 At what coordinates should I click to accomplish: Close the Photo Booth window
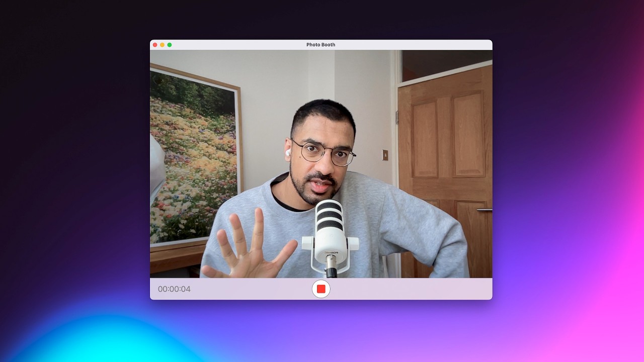coord(155,45)
